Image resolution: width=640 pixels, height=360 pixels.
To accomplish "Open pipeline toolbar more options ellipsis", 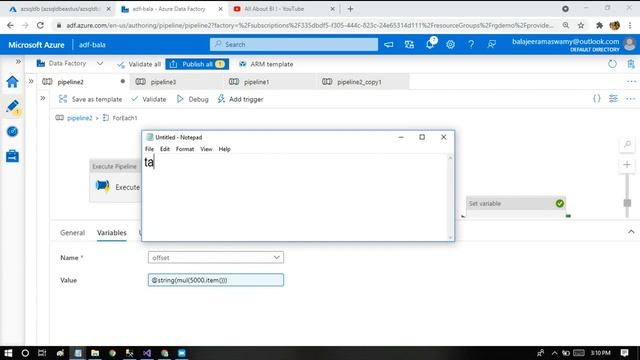I will click(x=630, y=98).
